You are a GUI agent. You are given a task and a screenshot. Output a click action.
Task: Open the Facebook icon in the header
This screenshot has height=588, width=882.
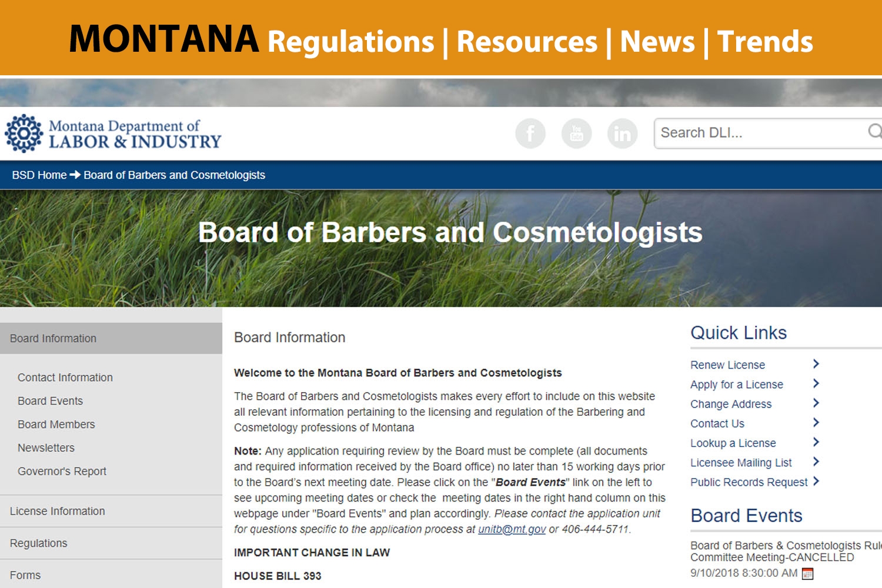530,133
